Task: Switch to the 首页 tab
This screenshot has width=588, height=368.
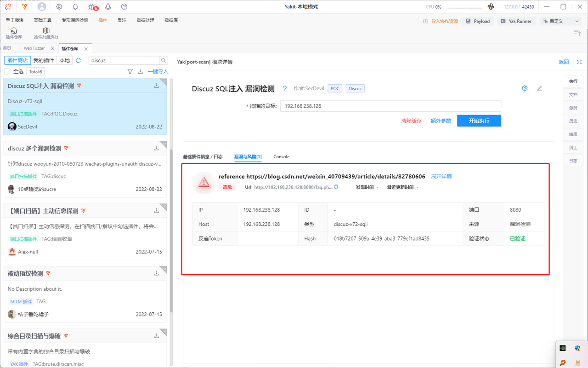Action: [x=7, y=48]
